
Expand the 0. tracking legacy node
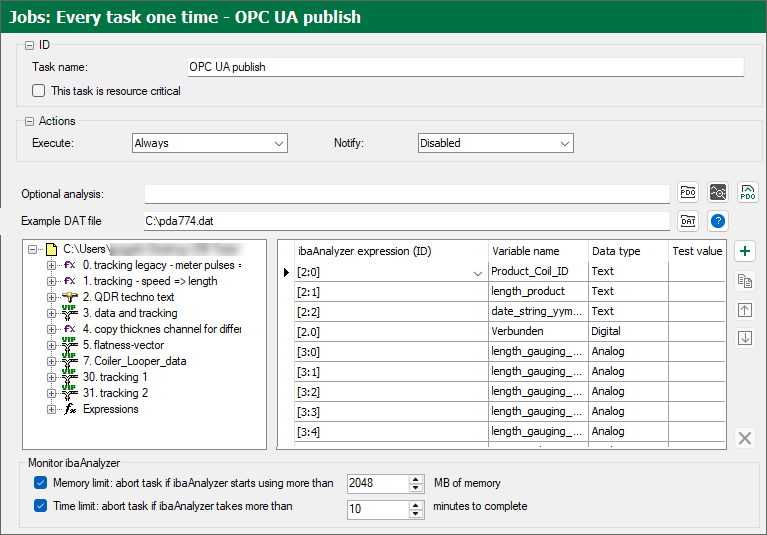(x=51, y=266)
